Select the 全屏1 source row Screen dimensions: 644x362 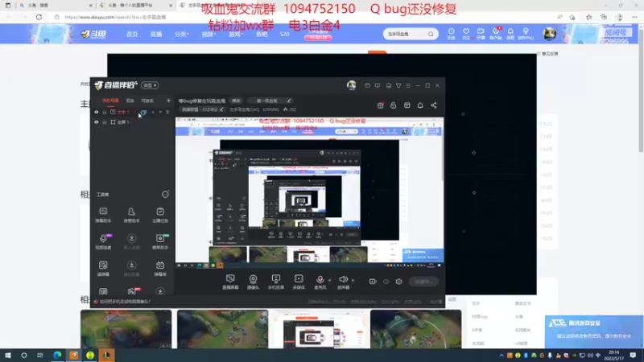pos(131,122)
